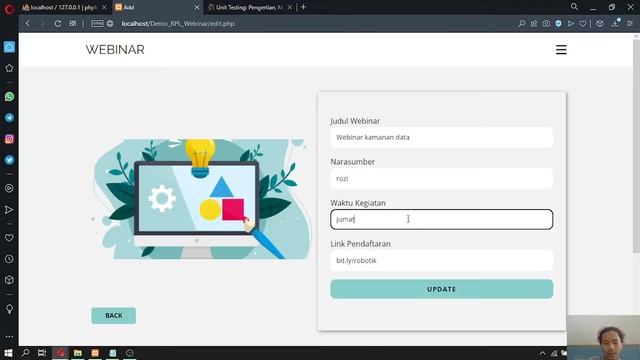Focus the Link Pendaftaran input field
The height and width of the screenshot is (360, 640).
tap(442, 260)
